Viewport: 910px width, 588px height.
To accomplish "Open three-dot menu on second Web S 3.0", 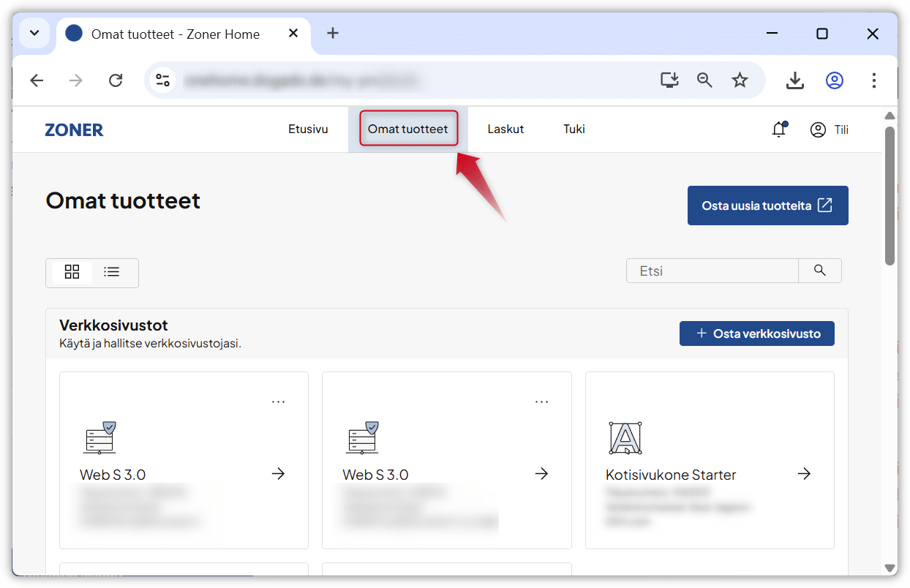I will tap(541, 402).
